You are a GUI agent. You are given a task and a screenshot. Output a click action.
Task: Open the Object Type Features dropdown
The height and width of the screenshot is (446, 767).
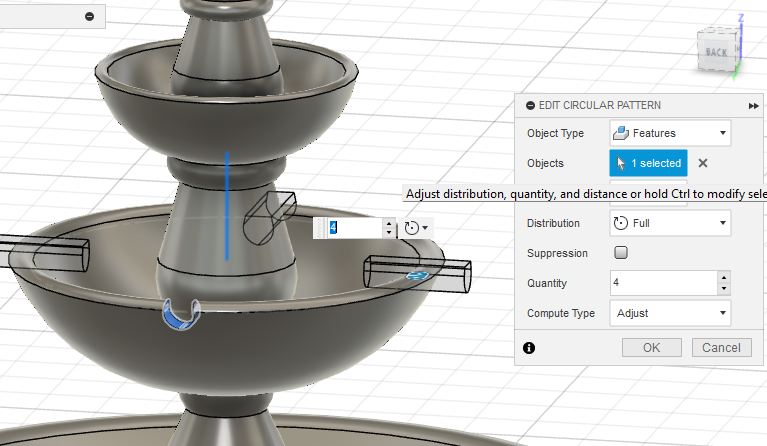(670, 133)
